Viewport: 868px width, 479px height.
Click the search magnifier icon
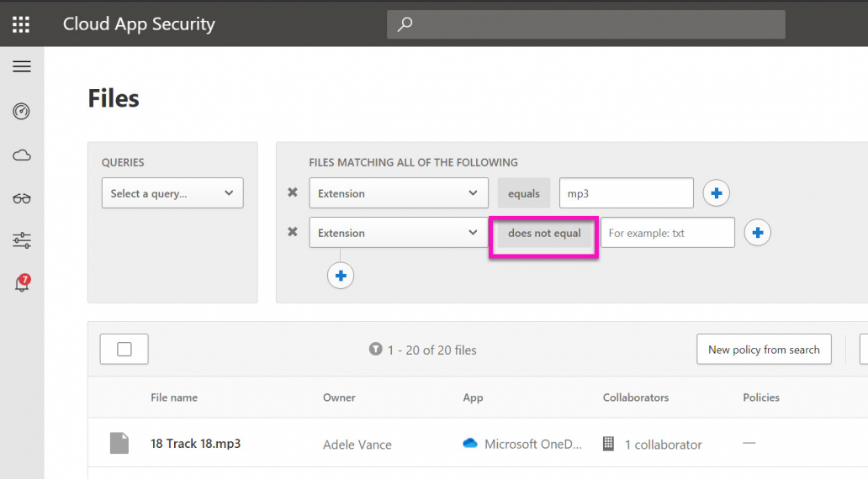tap(405, 24)
